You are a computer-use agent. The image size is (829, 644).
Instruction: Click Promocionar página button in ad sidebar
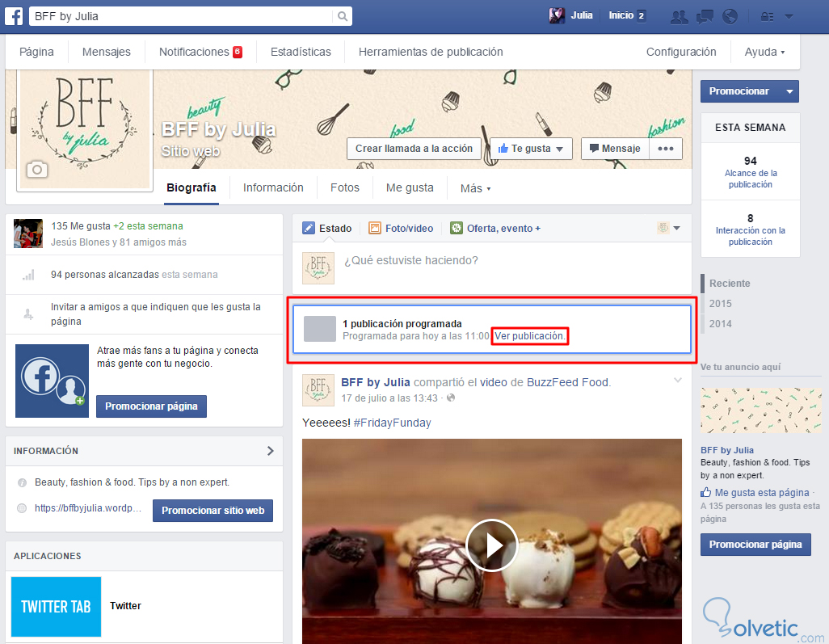(x=755, y=545)
